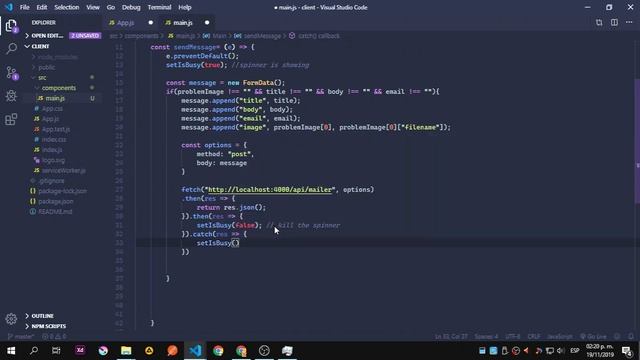Click the Open Changes icon in editor toolbar

(599, 22)
